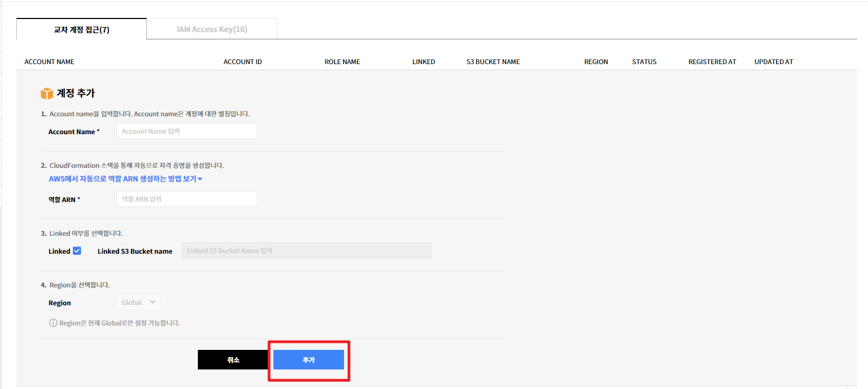The width and height of the screenshot is (868, 389).
Task: Open the IAM Access Key(16) tab
Action: click(x=211, y=29)
